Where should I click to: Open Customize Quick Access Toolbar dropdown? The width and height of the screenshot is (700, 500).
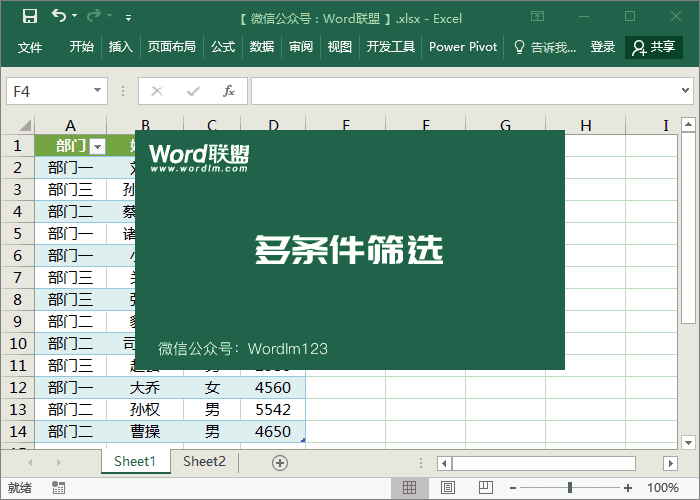(128, 17)
